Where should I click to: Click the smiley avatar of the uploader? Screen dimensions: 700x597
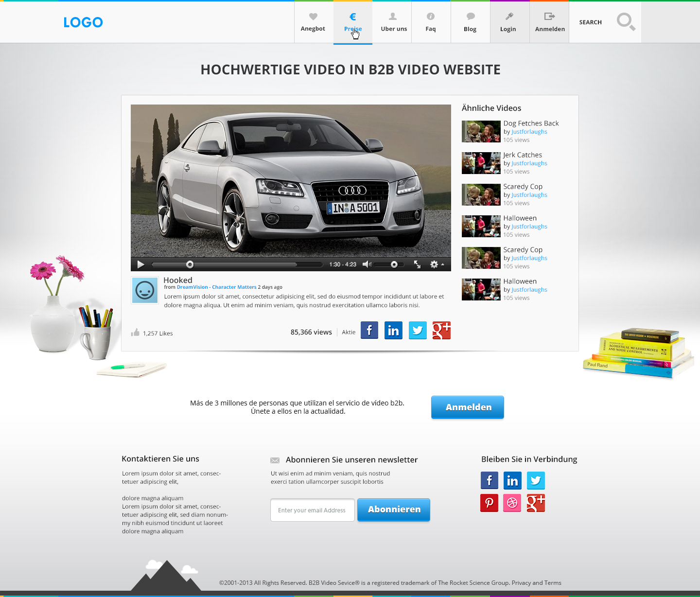(145, 290)
